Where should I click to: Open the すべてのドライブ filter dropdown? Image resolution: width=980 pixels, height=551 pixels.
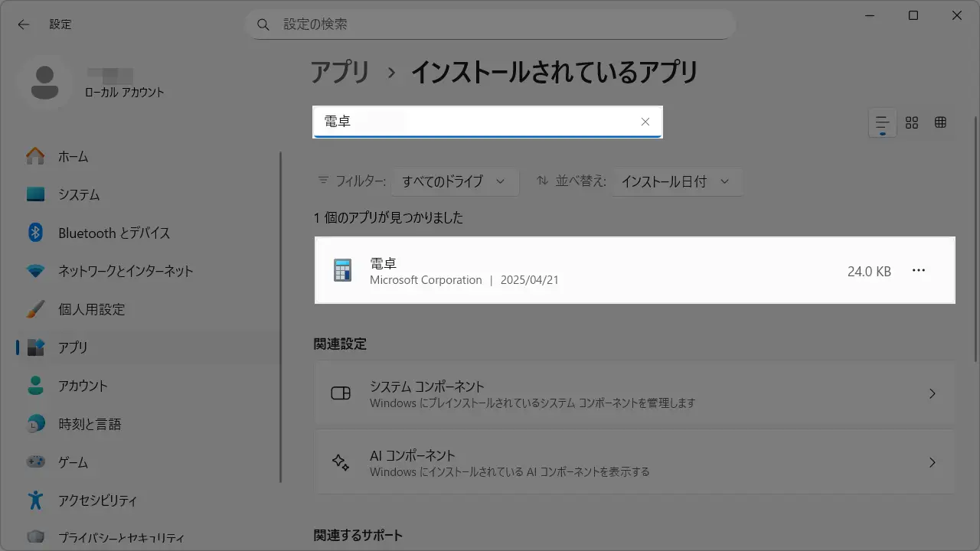point(455,182)
